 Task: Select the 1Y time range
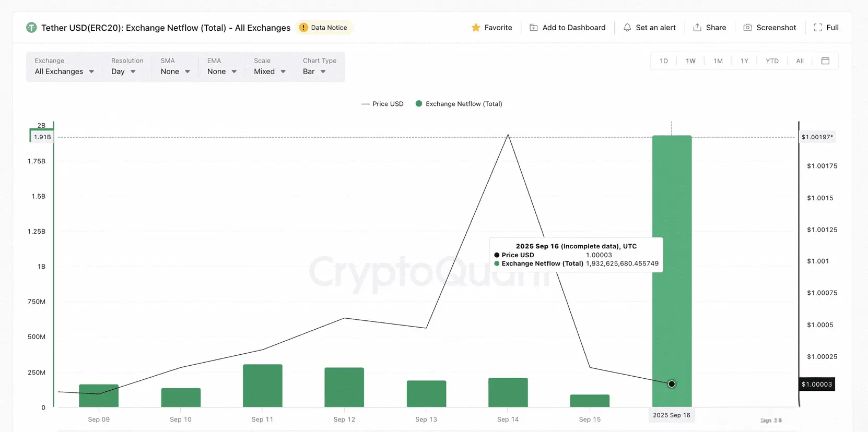[744, 61]
